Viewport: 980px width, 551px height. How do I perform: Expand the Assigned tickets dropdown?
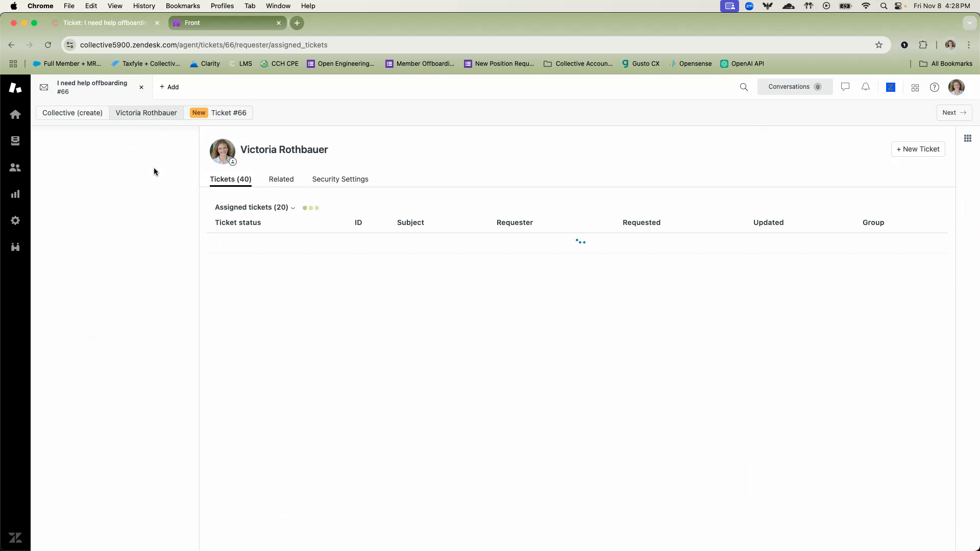255,208
